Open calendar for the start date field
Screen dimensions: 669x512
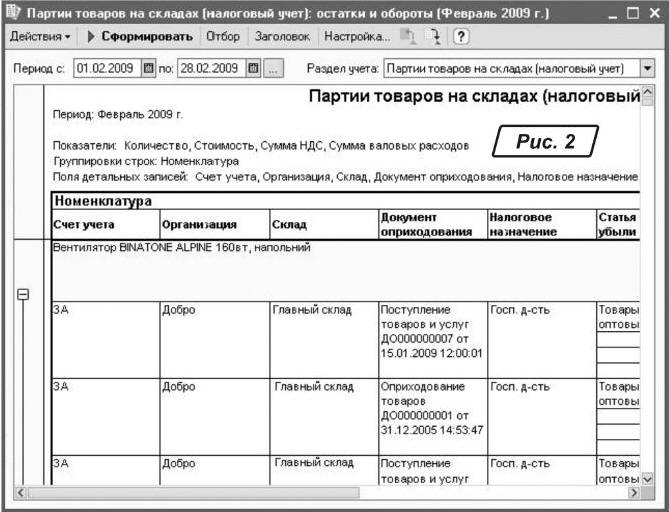tap(149, 69)
